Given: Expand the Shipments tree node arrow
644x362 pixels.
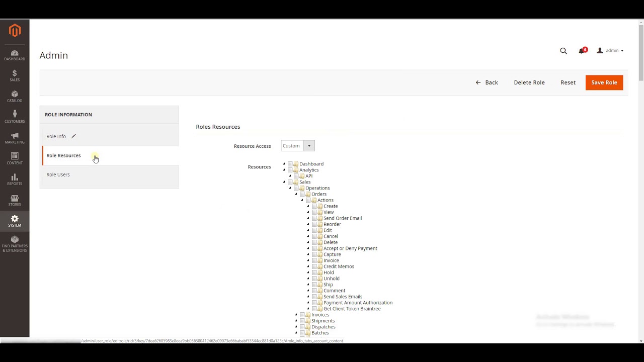Looking at the screenshot, I should click(x=296, y=321).
